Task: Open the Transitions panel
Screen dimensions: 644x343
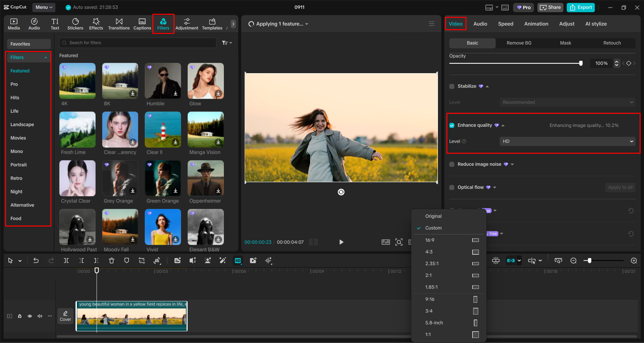Action: pos(119,23)
